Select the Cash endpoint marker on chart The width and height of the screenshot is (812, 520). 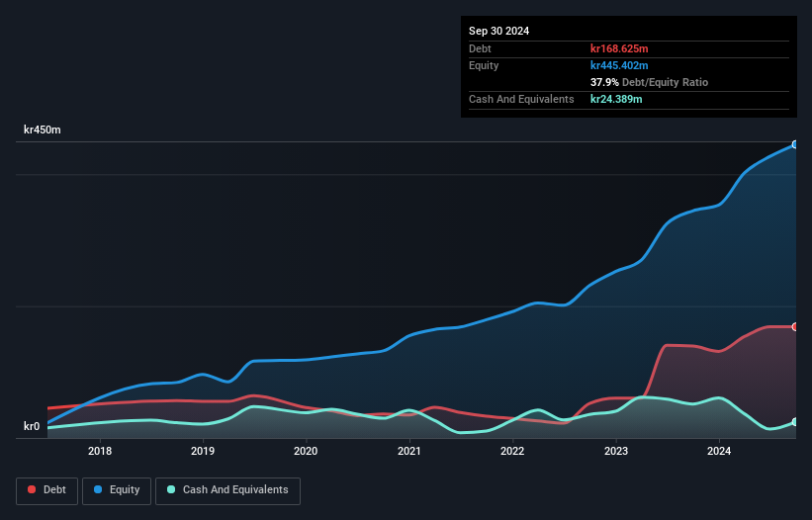pos(795,422)
